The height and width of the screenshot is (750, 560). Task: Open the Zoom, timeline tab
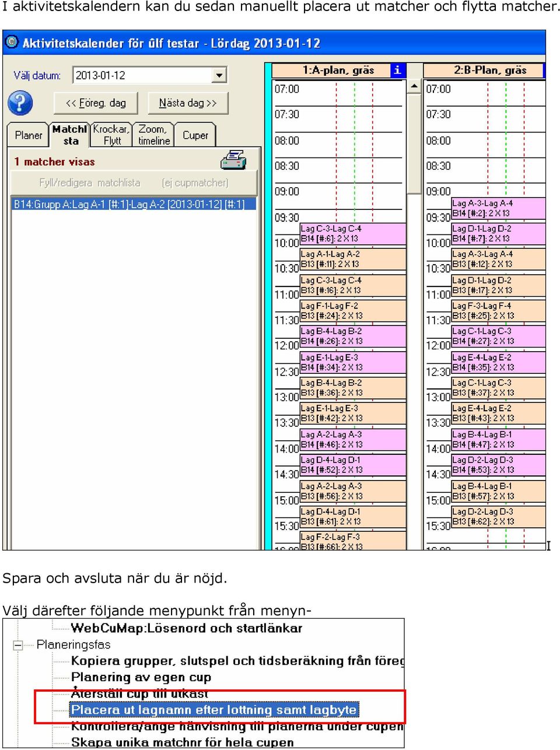coord(153,135)
